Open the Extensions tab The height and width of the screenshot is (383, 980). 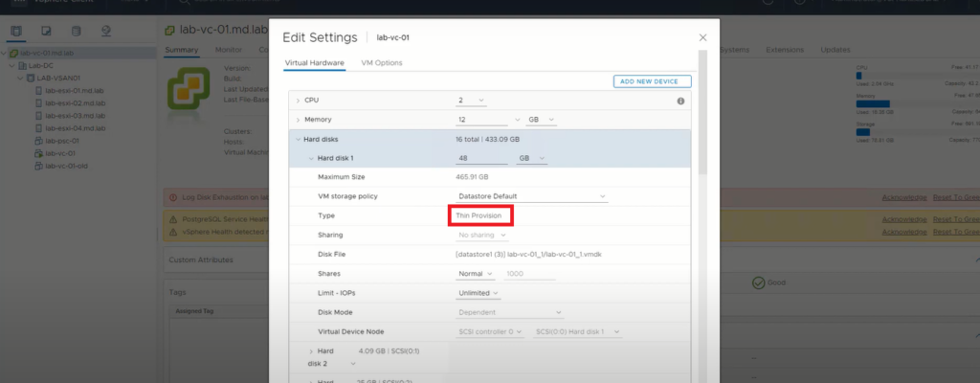pyautogui.click(x=785, y=50)
